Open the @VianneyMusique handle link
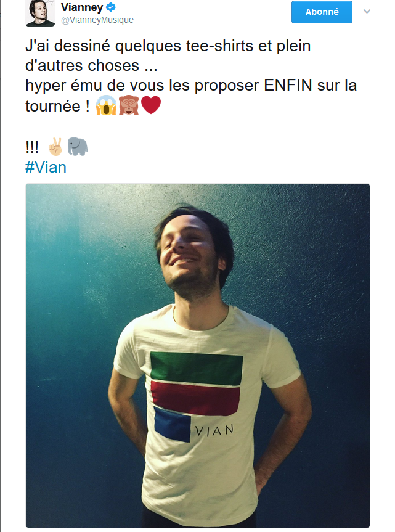The width and height of the screenshot is (395, 532). (97, 20)
